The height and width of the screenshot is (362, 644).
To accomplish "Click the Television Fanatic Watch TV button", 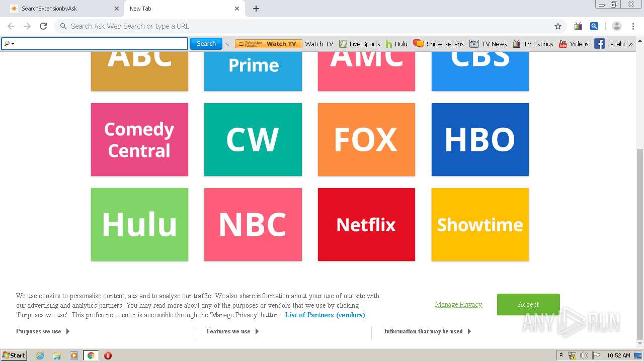I will point(269,44).
